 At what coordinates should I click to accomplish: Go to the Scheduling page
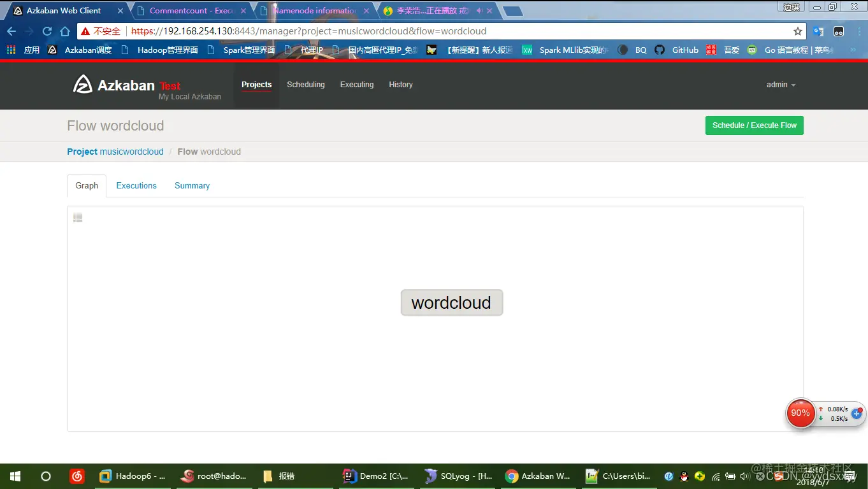pos(306,85)
